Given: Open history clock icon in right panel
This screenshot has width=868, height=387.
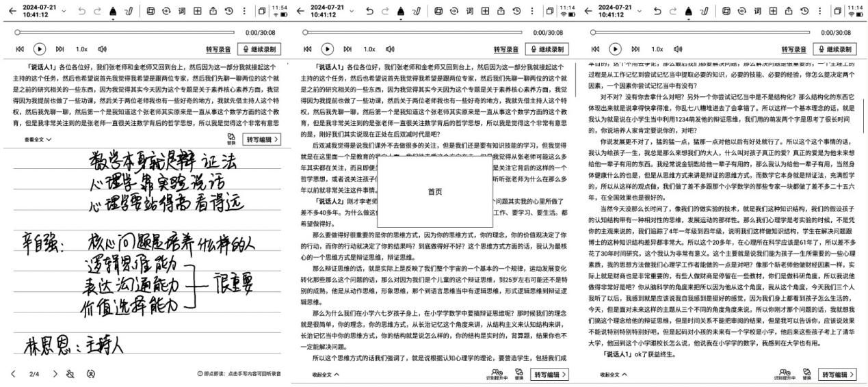Looking at the screenshot, I should pos(804,11).
